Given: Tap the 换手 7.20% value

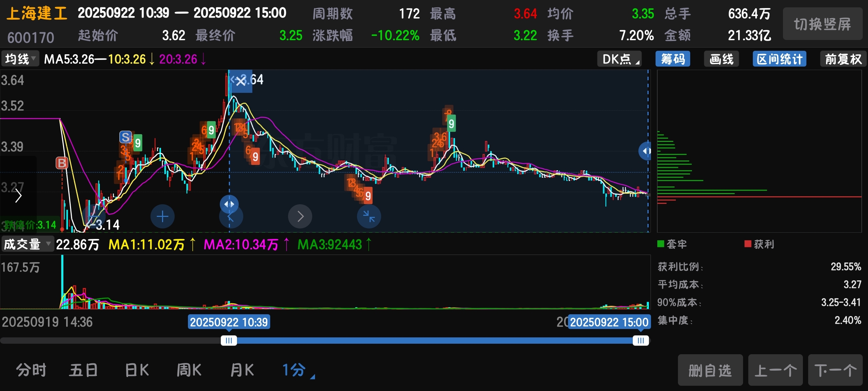Looking at the screenshot, I should (x=636, y=35).
